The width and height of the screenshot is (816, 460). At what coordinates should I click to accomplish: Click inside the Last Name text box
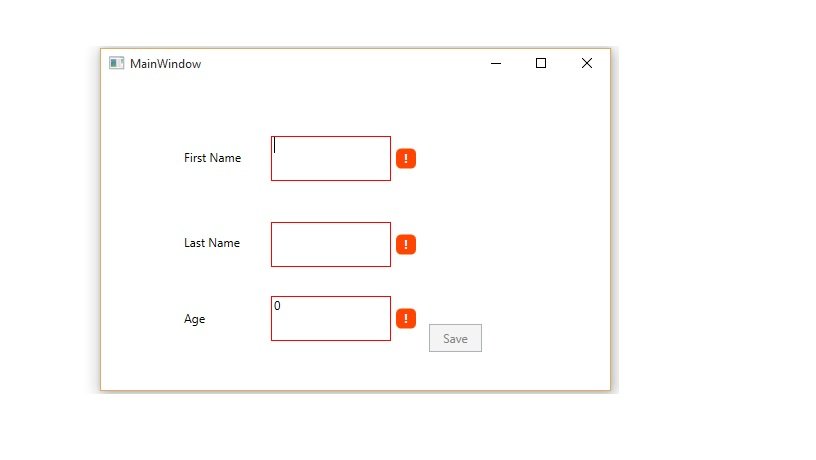tap(331, 245)
